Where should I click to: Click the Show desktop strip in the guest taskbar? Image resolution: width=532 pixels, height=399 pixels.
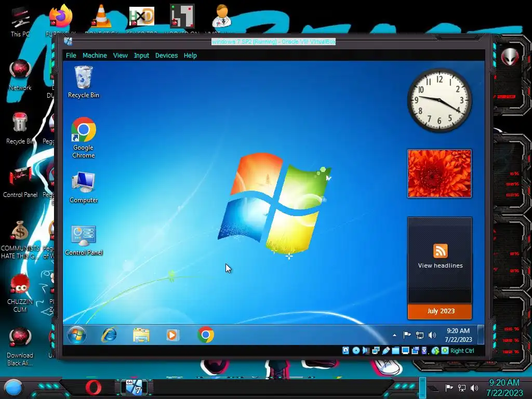pos(481,335)
